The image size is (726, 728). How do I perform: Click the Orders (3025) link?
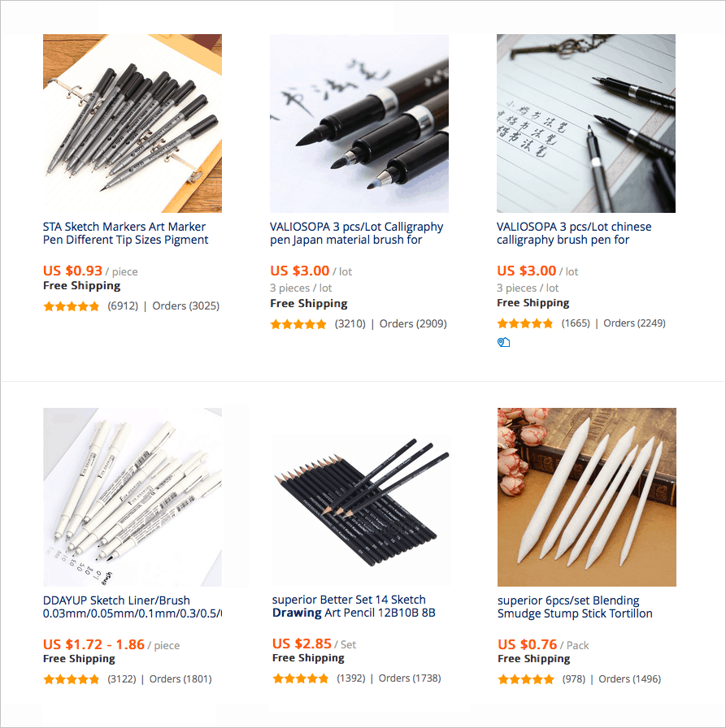coord(186,306)
